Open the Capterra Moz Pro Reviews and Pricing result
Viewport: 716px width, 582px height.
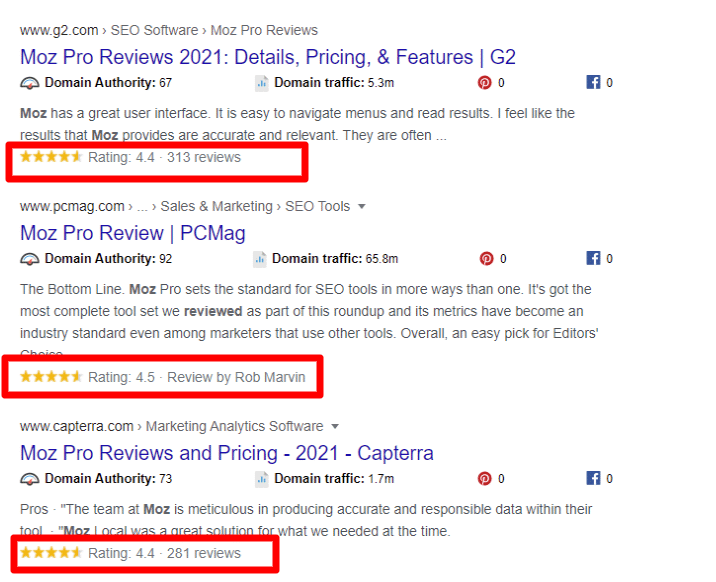227,453
